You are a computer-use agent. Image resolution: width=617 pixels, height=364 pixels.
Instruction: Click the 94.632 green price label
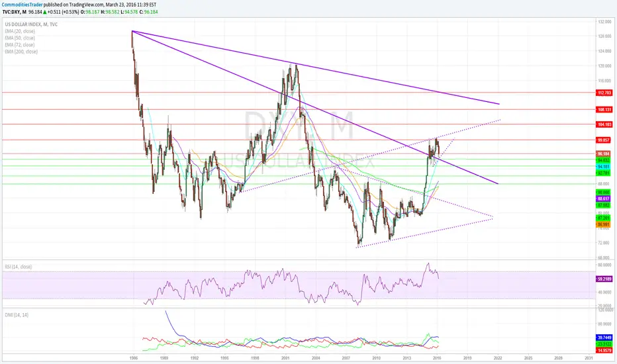(x=604, y=160)
